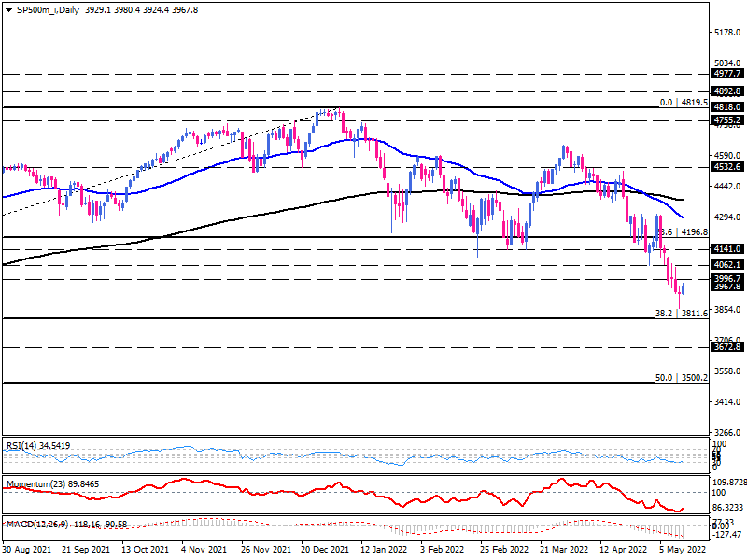This screenshot has width=747, height=560.
Task: Click the 4196.8 retracement price label
Action: [x=693, y=233]
